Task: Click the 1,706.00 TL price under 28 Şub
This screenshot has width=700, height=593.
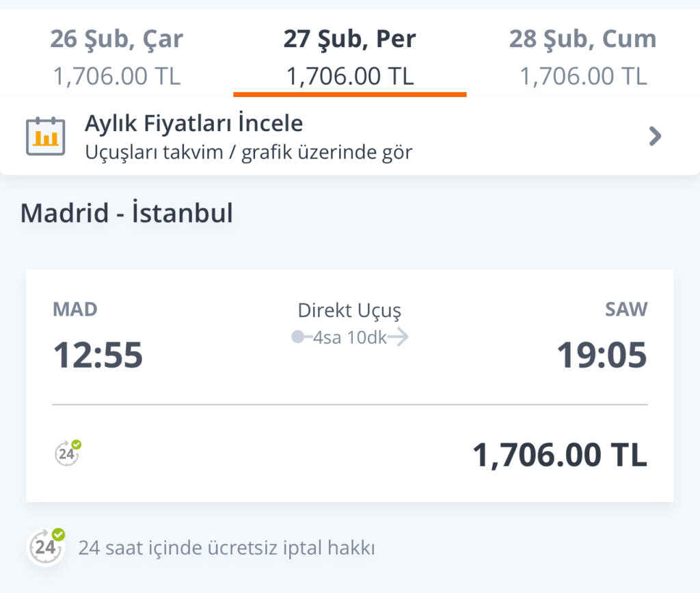Action: [x=582, y=76]
